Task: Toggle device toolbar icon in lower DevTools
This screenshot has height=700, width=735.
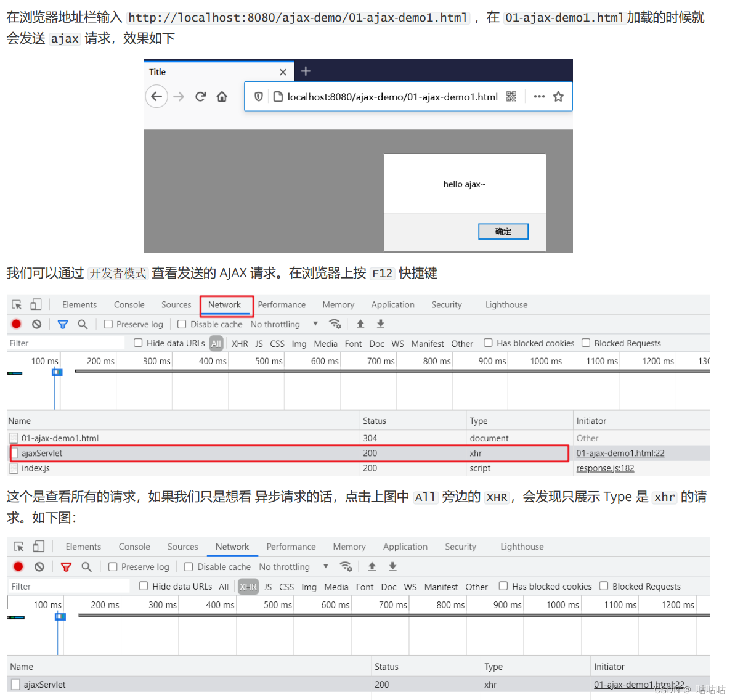Action: [38, 547]
